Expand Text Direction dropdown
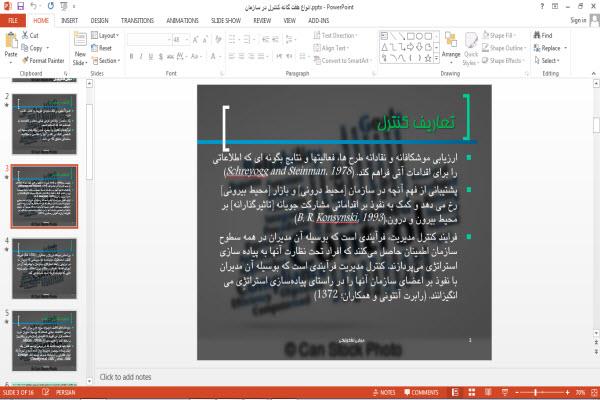The image size is (600, 400). point(335,35)
